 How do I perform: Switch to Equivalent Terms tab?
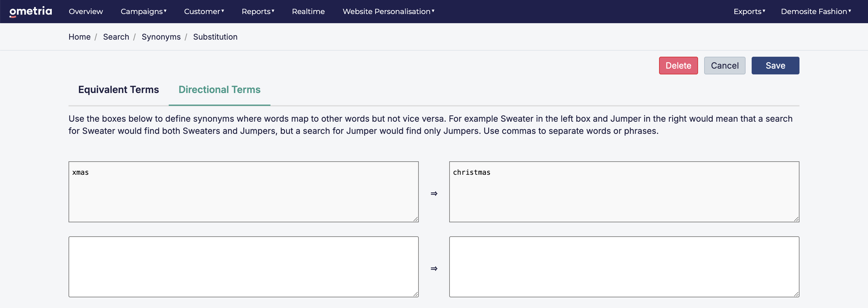(x=118, y=90)
